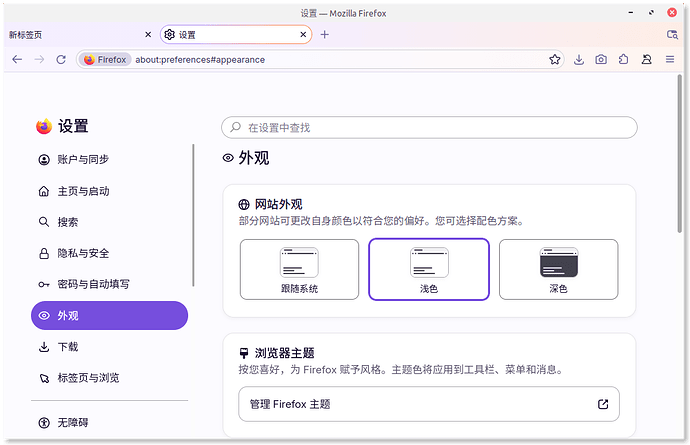
Task: Choose the 跟随系统 color scheme
Action: (299, 269)
